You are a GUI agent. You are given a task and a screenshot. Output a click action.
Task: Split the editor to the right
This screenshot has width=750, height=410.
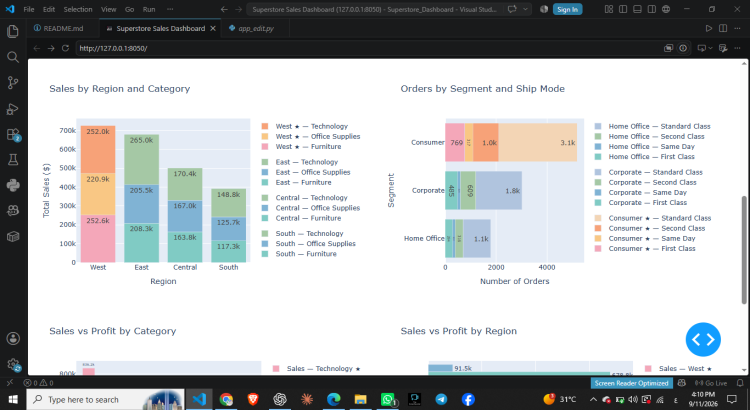click(x=723, y=28)
